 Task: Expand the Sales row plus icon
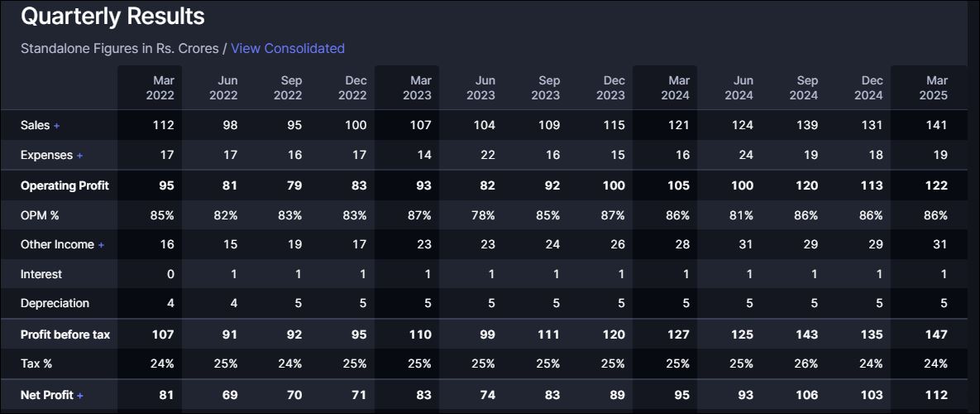(56, 126)
